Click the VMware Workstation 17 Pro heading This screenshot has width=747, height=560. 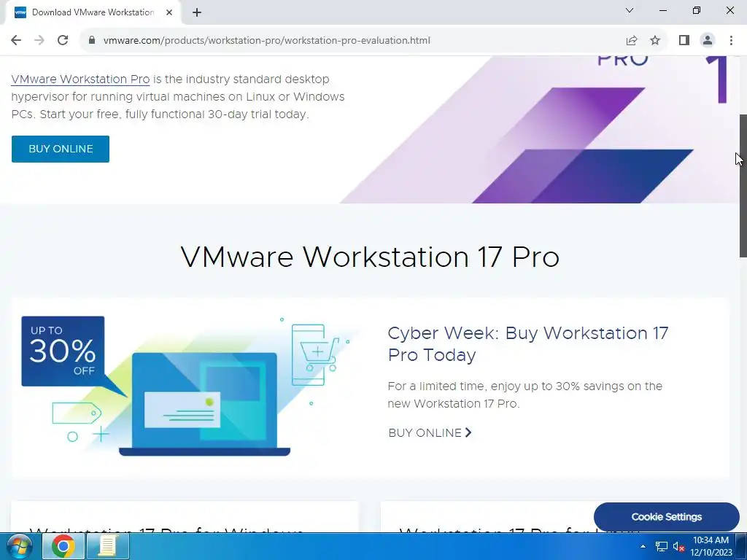(x=370, y=257)
